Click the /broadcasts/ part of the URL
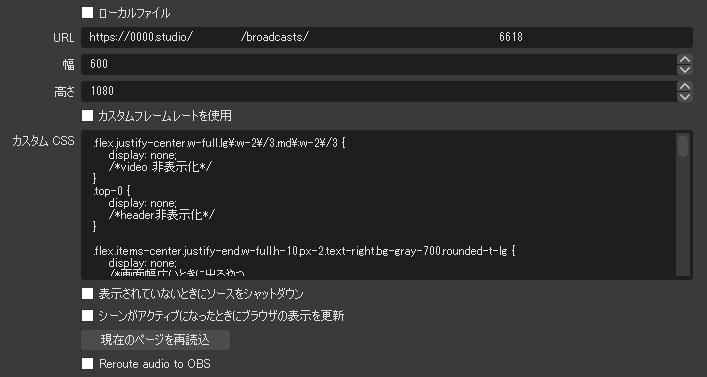Viewport: 707px width, 377px height. pyautogui.click(x=274, y=37)
